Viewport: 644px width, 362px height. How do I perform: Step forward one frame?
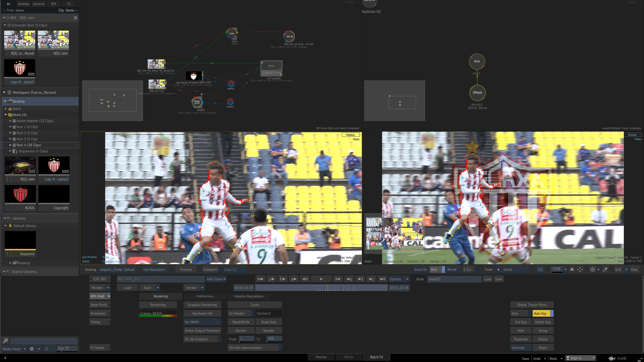(x=338, y=279)
